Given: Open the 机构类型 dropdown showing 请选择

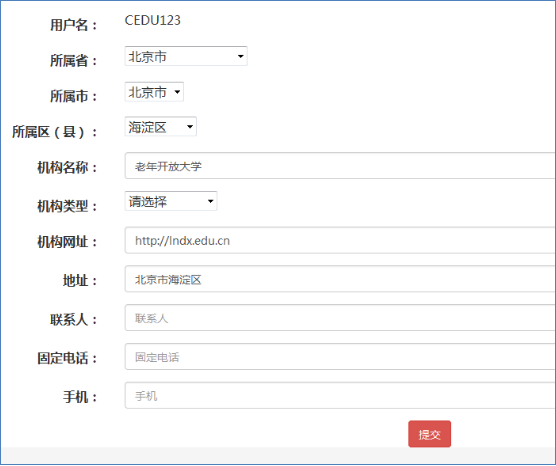Looking at the screenshot, I should click(171, 201).
